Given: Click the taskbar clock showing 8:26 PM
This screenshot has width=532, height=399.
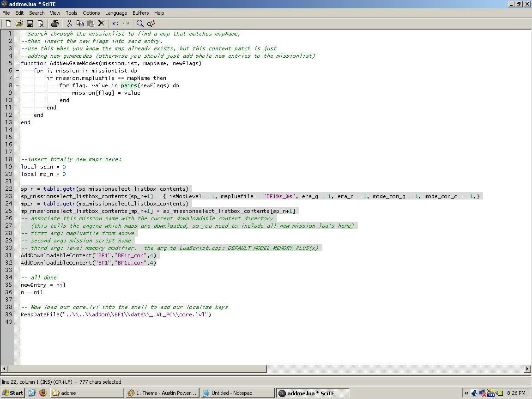Looking at the screenshot, I should 516,393.
